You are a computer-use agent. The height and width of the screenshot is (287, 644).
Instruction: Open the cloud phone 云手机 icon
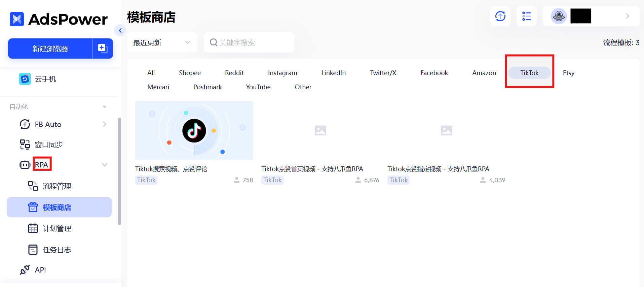click(25, 79)
